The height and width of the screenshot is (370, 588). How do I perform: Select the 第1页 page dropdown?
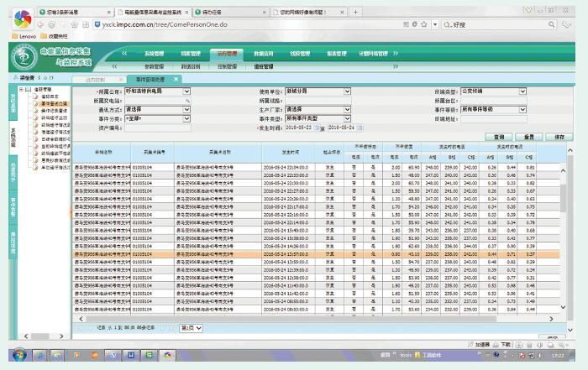click(192, 328)
